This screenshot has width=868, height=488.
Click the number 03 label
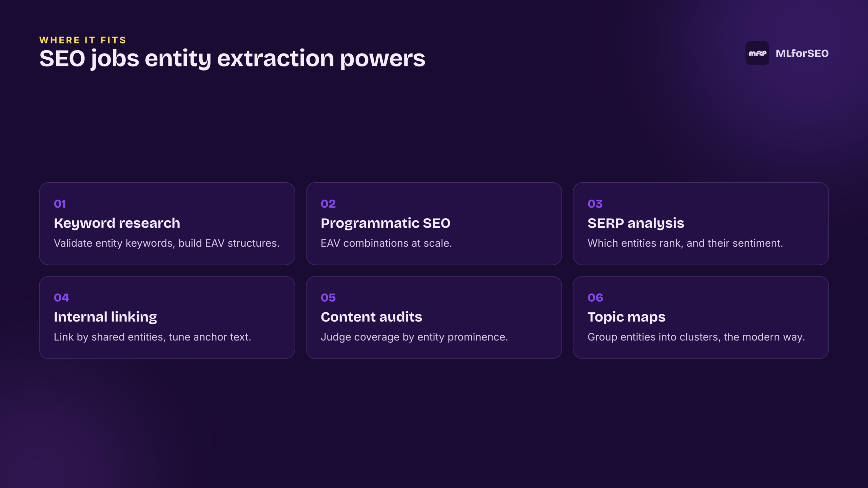coord(595,204)
